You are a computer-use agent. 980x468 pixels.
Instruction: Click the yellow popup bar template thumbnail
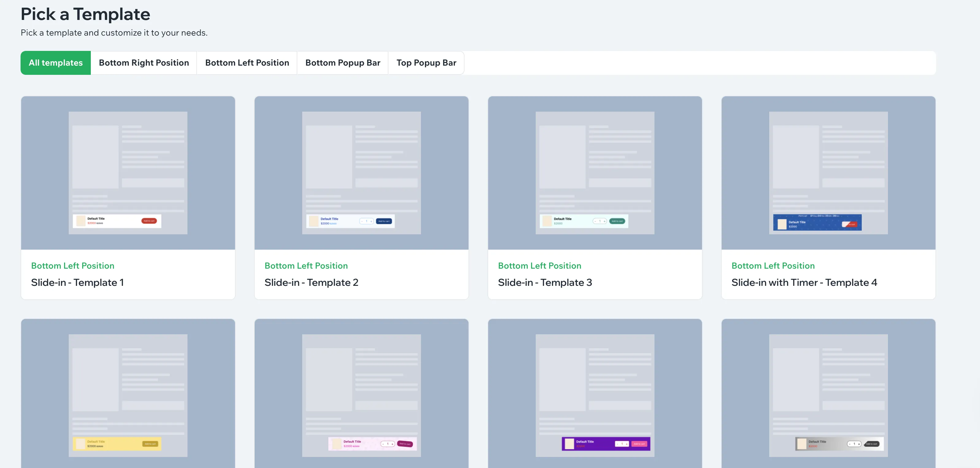[x=128, y=395]
